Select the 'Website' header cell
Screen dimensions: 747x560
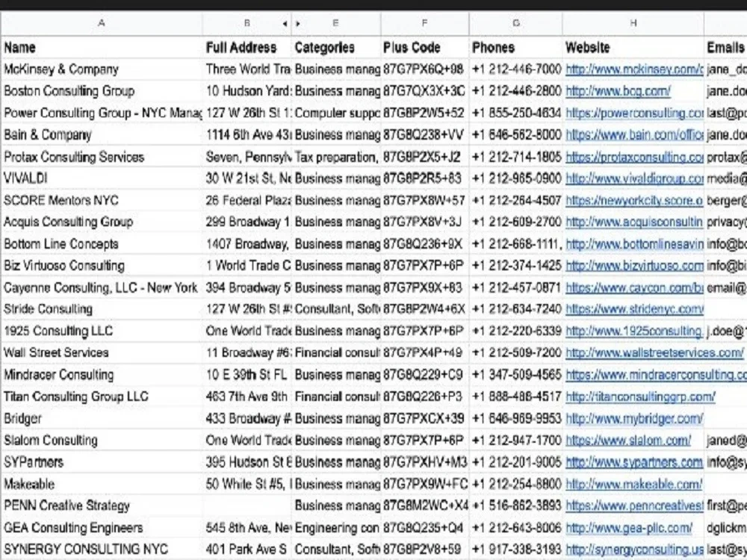pos(633,48)
